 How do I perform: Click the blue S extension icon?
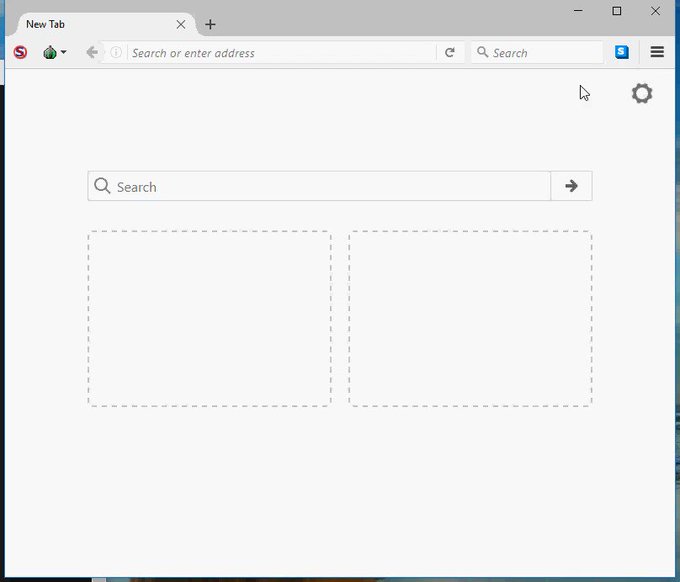[x=621, y=52]
